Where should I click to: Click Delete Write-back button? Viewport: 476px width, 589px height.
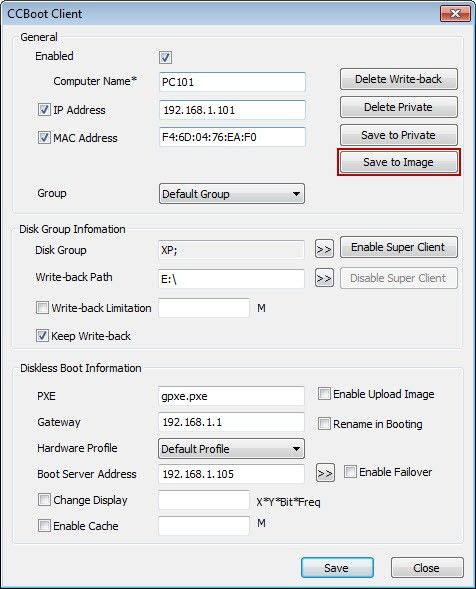pos(399,79)
